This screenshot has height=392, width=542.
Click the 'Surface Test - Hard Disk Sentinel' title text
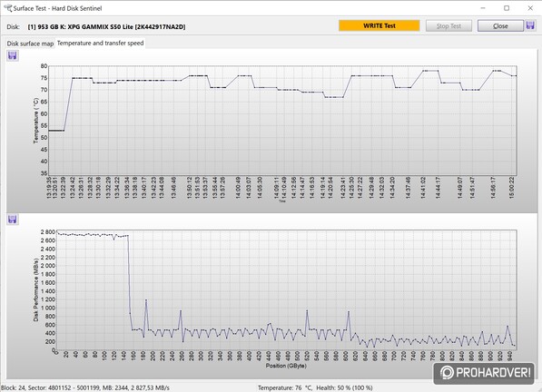click(57, 8)
